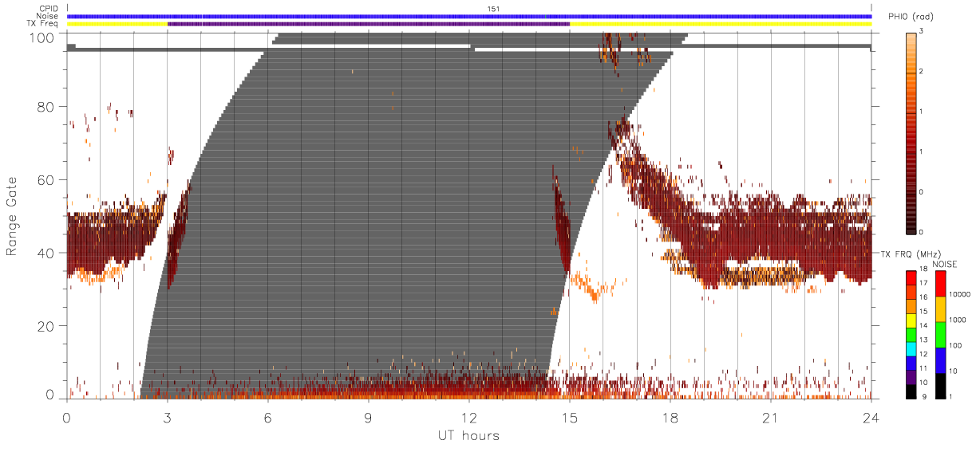Click the x-axis tick label 21 hours
This screenshot has height=452, width=980.
[x=771, y=417]
